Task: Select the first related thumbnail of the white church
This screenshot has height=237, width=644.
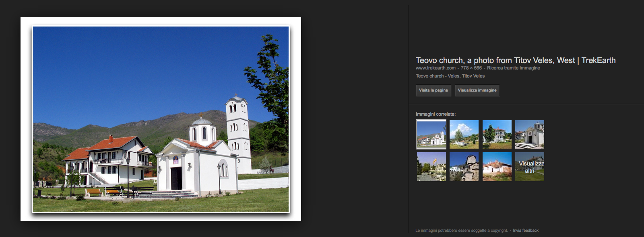Action: tap(431, 134)
